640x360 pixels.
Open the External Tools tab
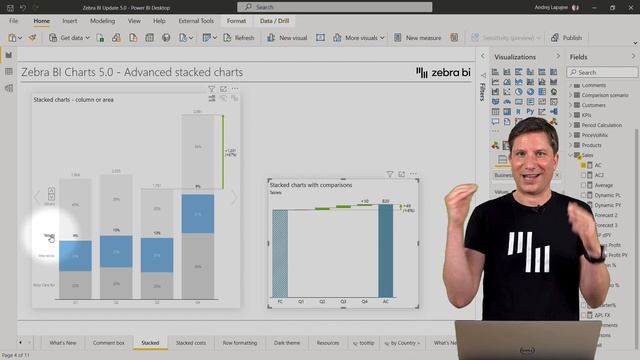click(x=196, y=20)
